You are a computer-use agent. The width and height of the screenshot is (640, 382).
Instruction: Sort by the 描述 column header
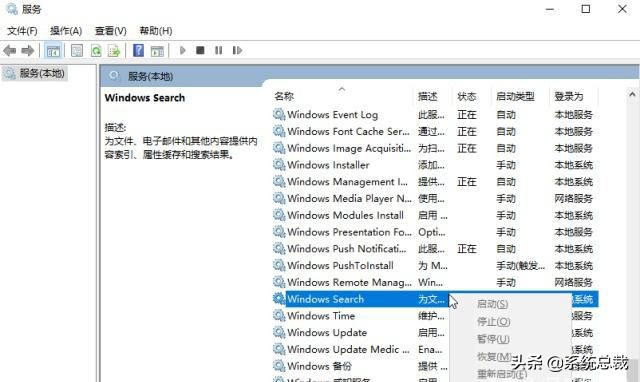pos(428,96)
